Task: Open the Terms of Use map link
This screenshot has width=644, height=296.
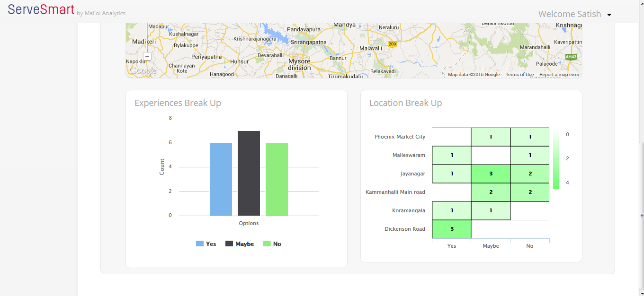Action: coord(519,75)
